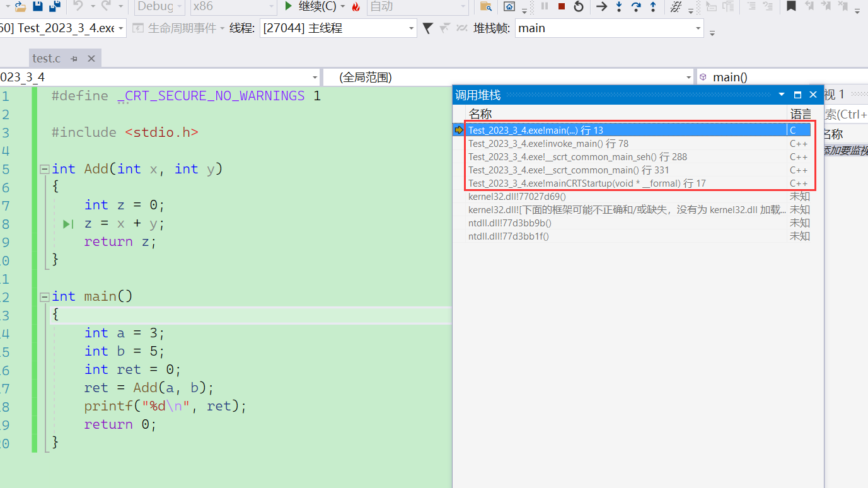Click the Language column header in Call Stack
The height and width of the screenshot is (488, 868).
click(801, 114)
